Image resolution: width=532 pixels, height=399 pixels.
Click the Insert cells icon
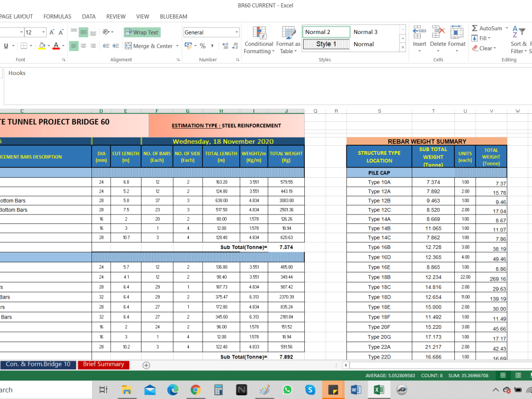coord(419,32)
